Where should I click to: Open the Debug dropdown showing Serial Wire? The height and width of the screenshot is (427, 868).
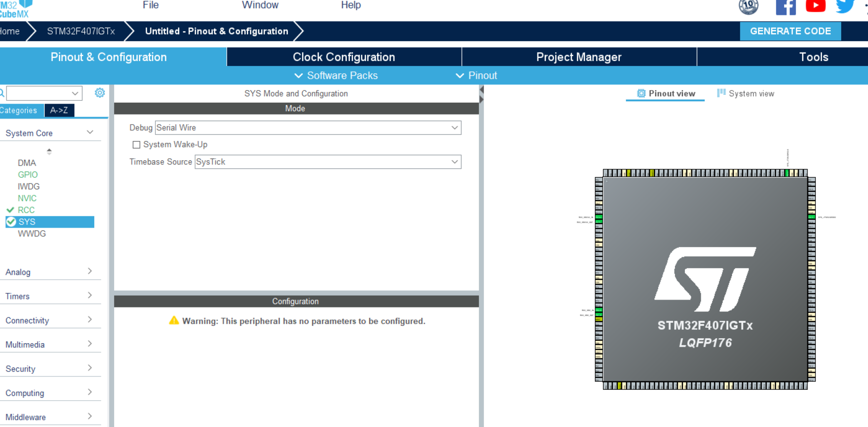pos(308,127)
